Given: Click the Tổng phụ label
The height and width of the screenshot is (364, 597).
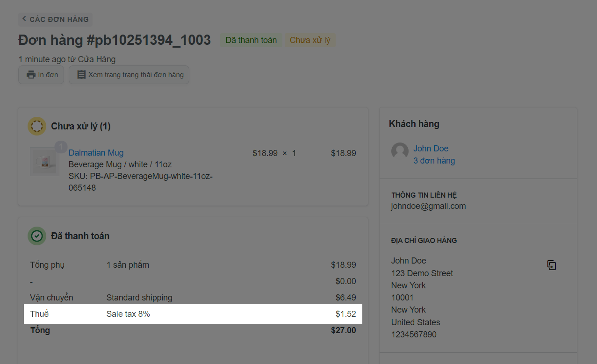Looking at the screenshot, I should tap(47, 265).
